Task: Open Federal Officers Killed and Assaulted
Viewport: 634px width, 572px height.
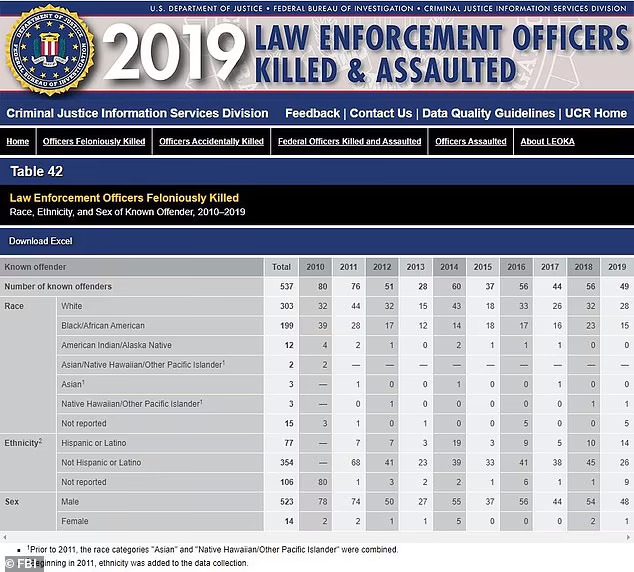Action: click(349, 141)
